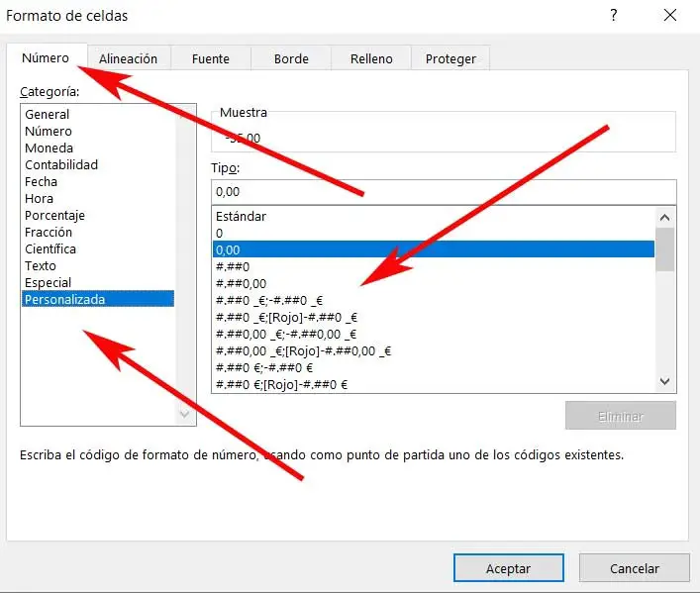
Task: Choose Moneda in the category list
Action: (50, 148)
